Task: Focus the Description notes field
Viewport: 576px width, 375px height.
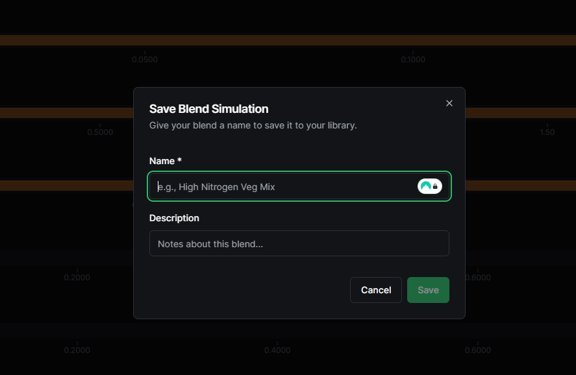Action: pyautogui.click(x=299, y=244)
